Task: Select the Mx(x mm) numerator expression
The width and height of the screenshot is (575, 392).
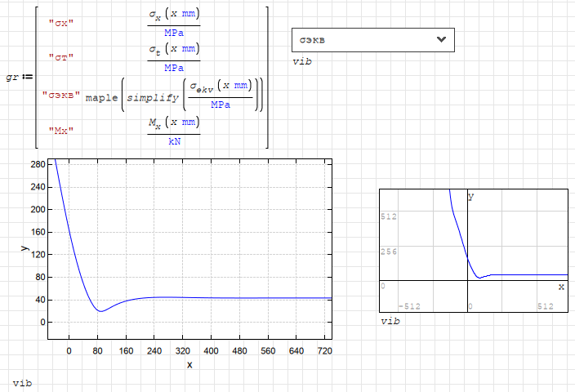Action: 173,122
